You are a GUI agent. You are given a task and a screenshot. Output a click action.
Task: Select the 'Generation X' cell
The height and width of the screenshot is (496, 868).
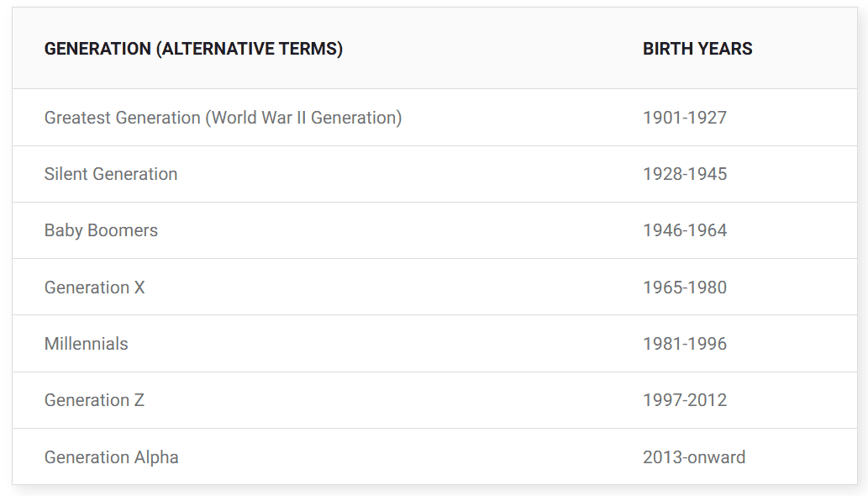(94, 288)
